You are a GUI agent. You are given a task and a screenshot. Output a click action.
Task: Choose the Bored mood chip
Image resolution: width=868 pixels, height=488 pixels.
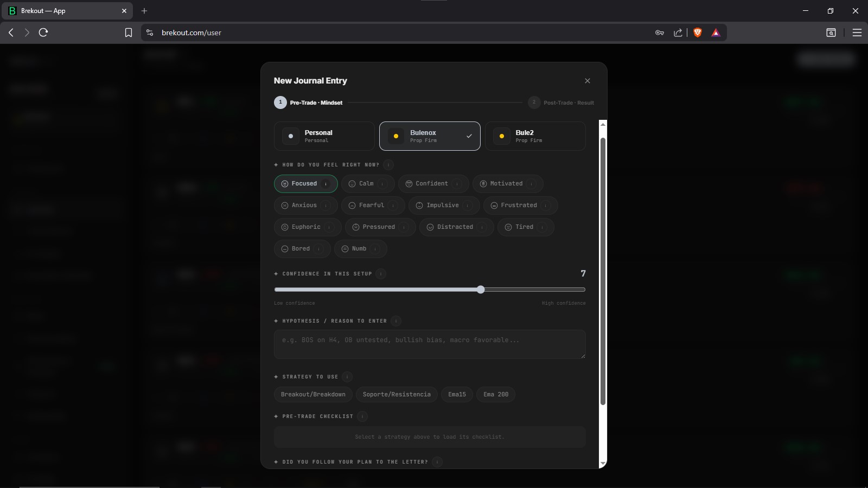click(302, 249)
